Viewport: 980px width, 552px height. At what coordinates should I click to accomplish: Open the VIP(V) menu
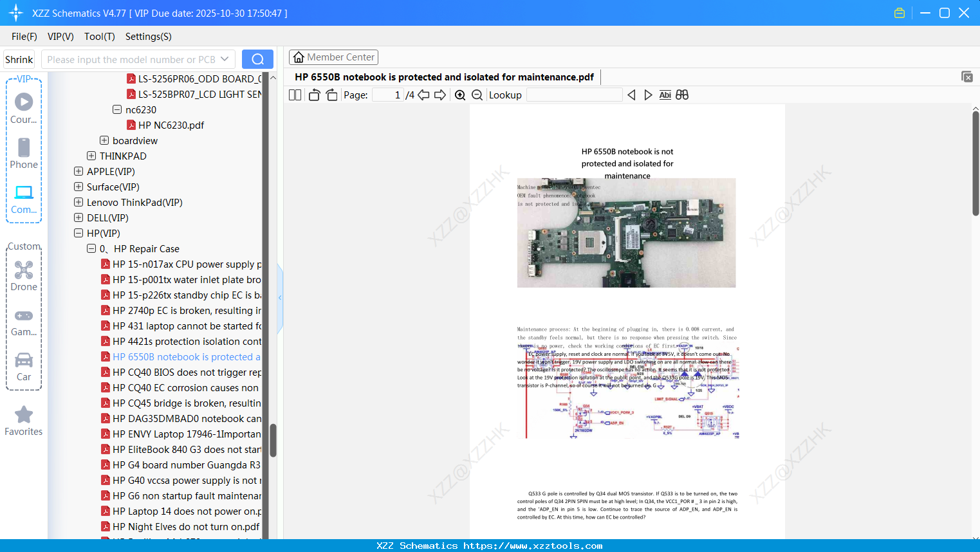pyautogui.click(x=60, y=37)
